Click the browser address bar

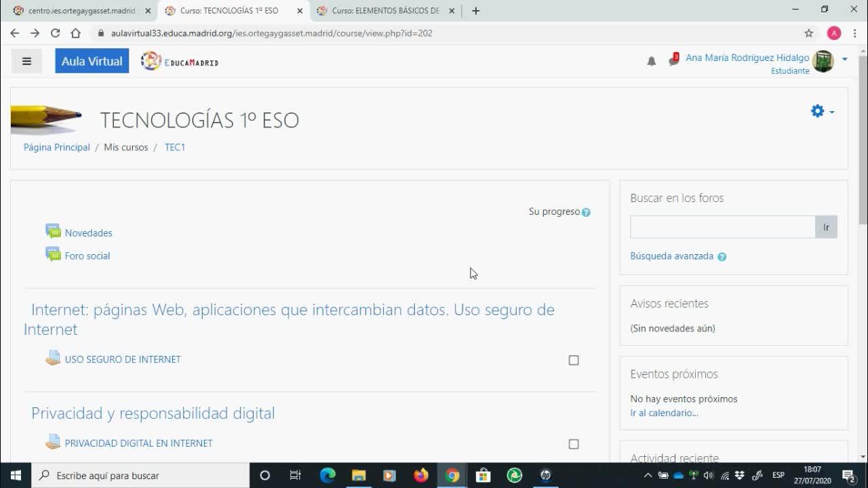tap(448, 33)
